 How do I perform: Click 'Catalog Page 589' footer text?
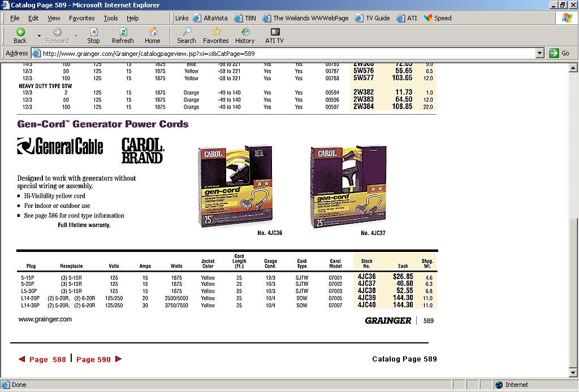(404, 359)
